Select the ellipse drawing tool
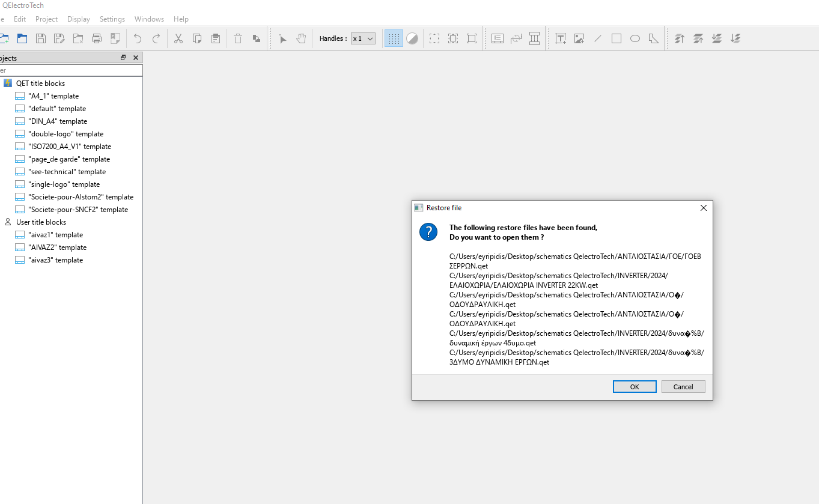The width and height of the screenshot is (819, 504). point(635,38)
